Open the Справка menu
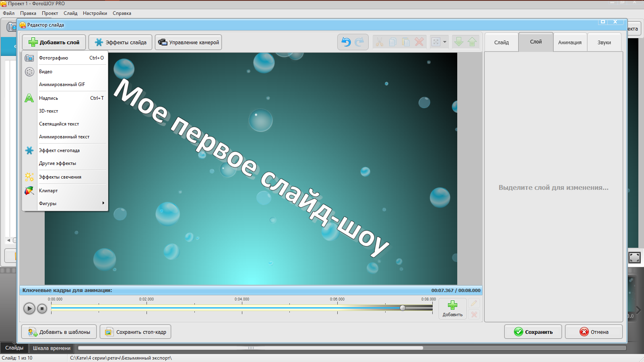Screen dimensions: 644x362 click(122, 13)
